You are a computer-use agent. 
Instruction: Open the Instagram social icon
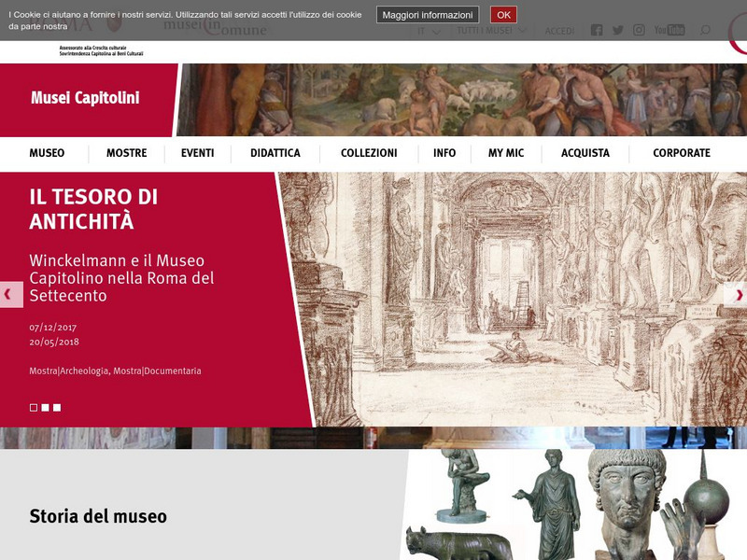coord(639,30)
